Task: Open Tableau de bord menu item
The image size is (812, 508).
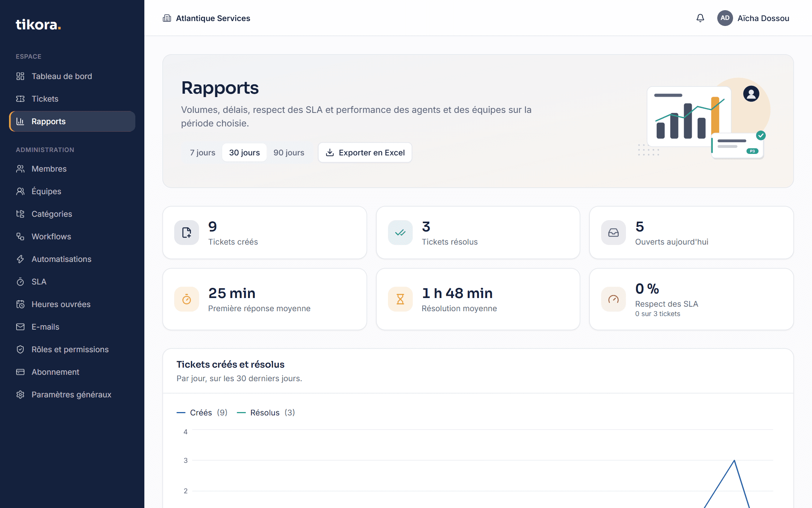Action: [x=72, y=76]
